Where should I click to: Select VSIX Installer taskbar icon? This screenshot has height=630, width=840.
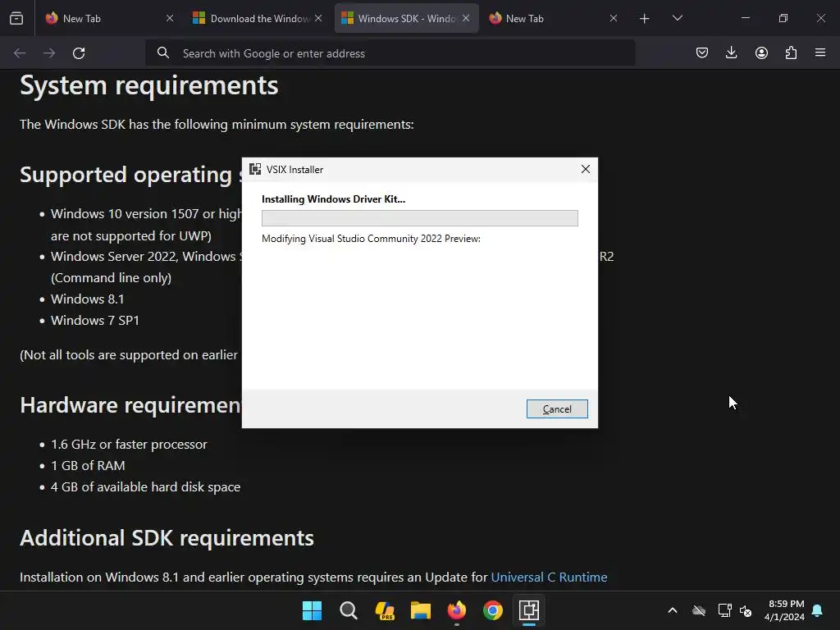point(529,610)
